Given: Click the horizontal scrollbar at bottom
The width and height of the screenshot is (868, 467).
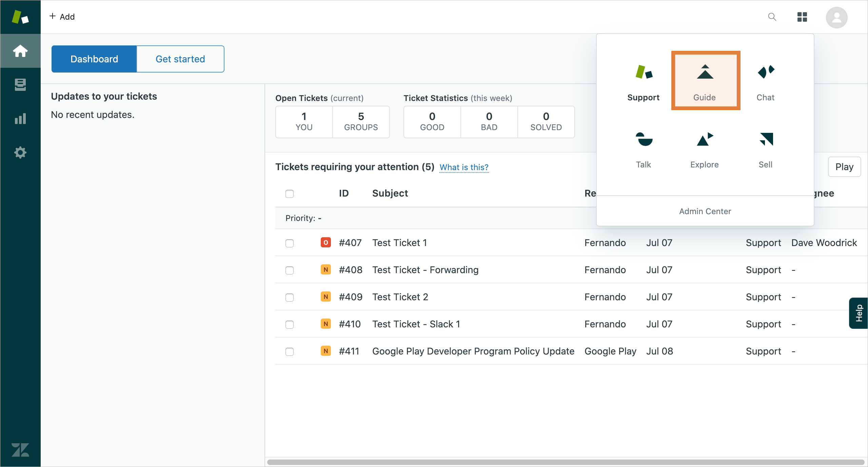Looking at the screenshot, I should (566, 462).
